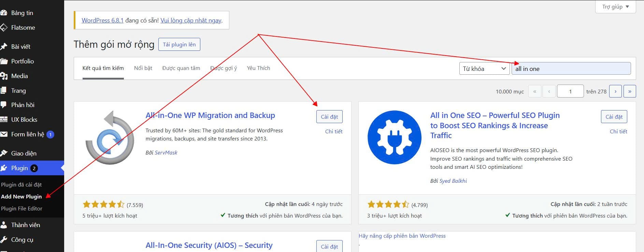Screen dimensions: 644x252
Task: Click the Trang pages icon
Action: pos(3,90)
